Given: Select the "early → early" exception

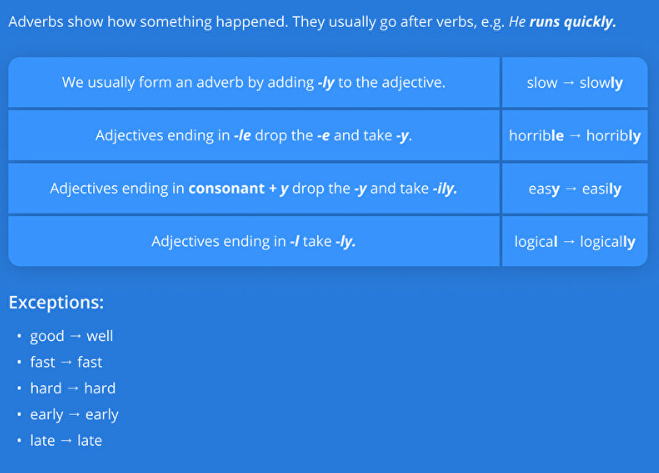Looking at the screenshot, I should [x=74, y=414].
